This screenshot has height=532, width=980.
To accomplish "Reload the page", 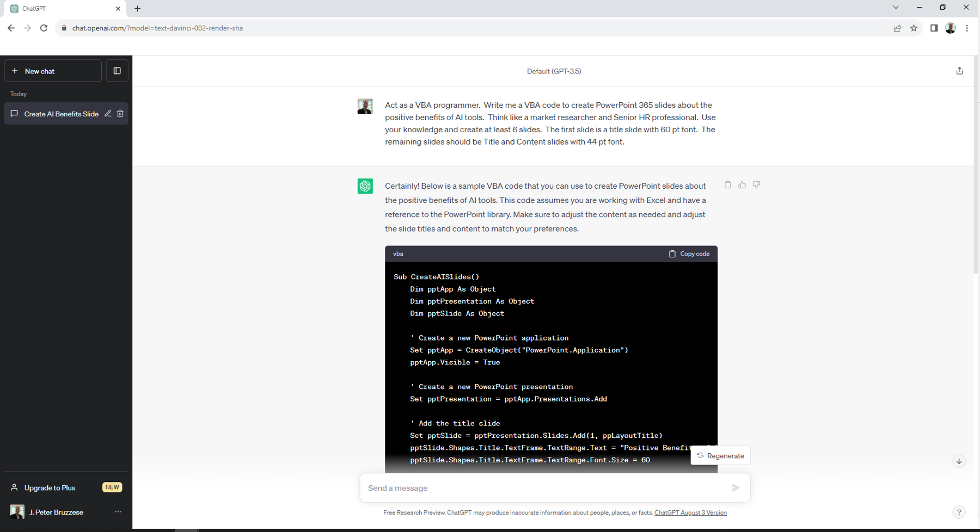I will point(44,28).
